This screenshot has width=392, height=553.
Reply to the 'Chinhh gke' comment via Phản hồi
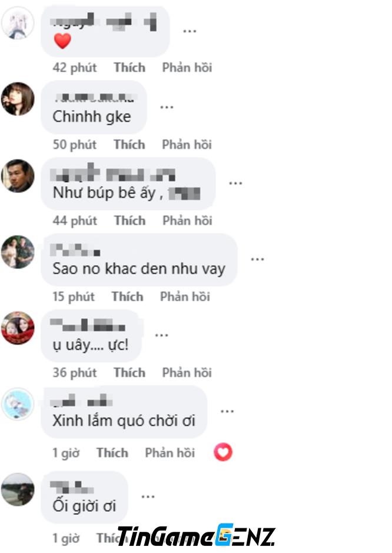(187, 144)
